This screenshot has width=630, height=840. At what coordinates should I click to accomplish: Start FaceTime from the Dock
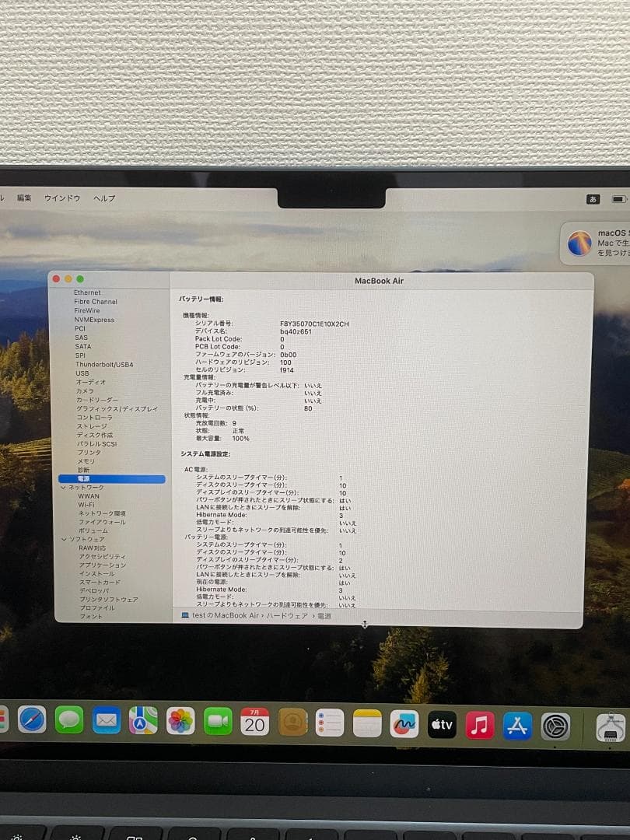(x=219, y=722)
